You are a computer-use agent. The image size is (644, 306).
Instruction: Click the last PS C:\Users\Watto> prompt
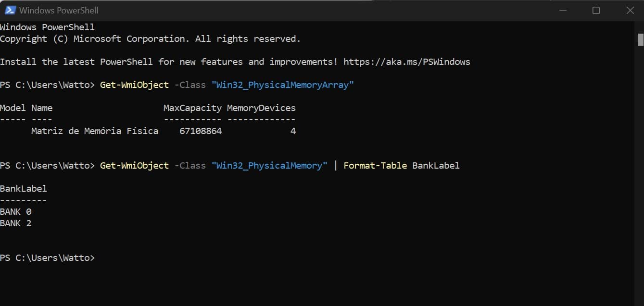click(x=48, y=258)
